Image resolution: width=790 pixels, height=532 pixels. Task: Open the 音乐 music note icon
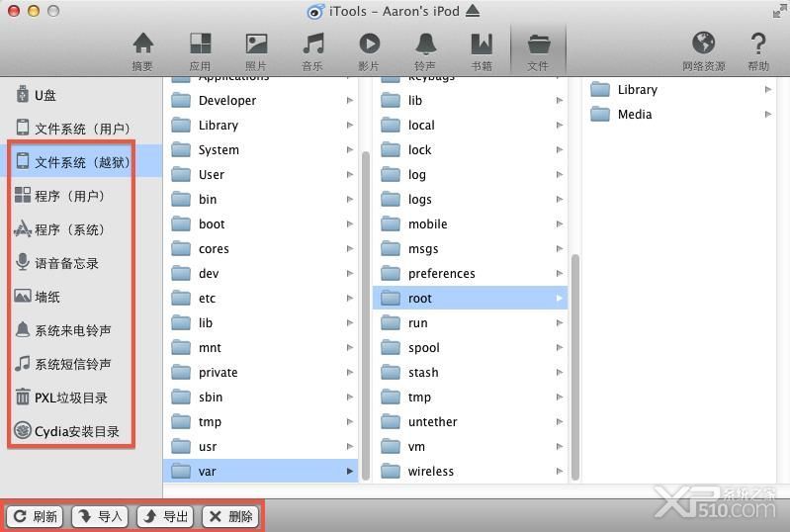(x=312, y=44)
